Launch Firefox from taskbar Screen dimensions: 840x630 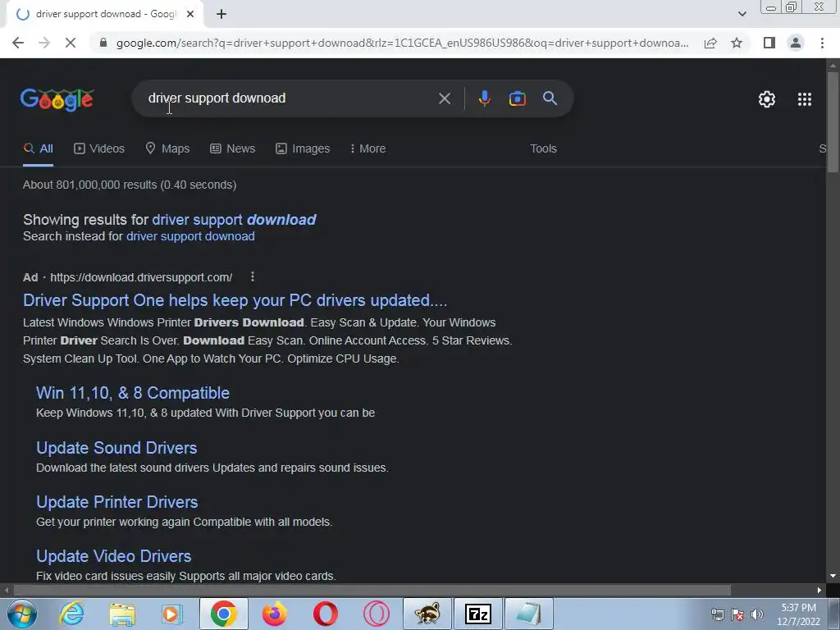(274, 614)
